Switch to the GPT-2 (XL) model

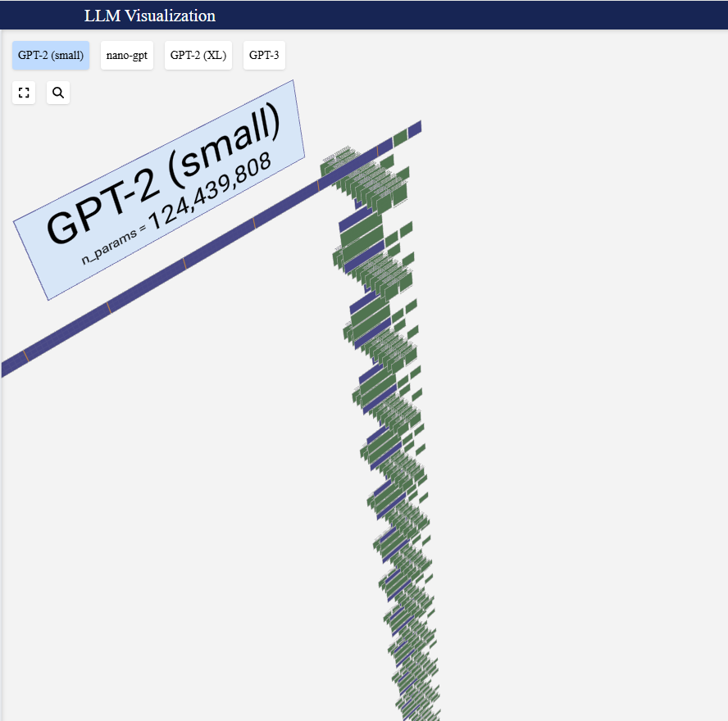click(198, 55)
